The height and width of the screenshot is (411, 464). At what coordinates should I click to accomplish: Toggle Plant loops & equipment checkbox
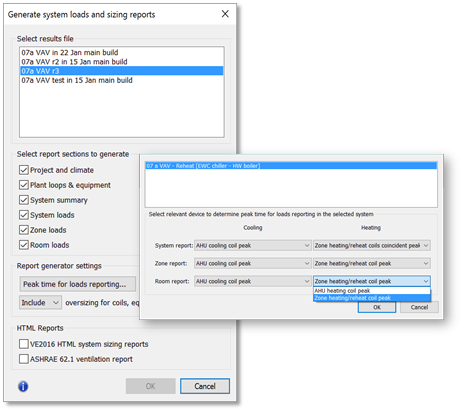point(24,185)
